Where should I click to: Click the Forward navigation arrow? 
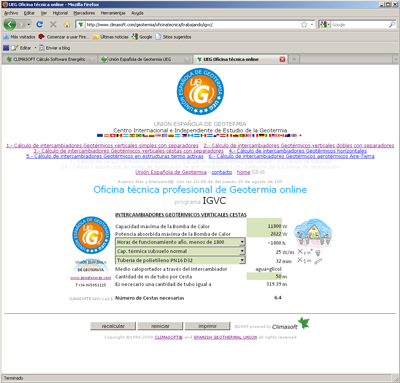pos(21,25)
